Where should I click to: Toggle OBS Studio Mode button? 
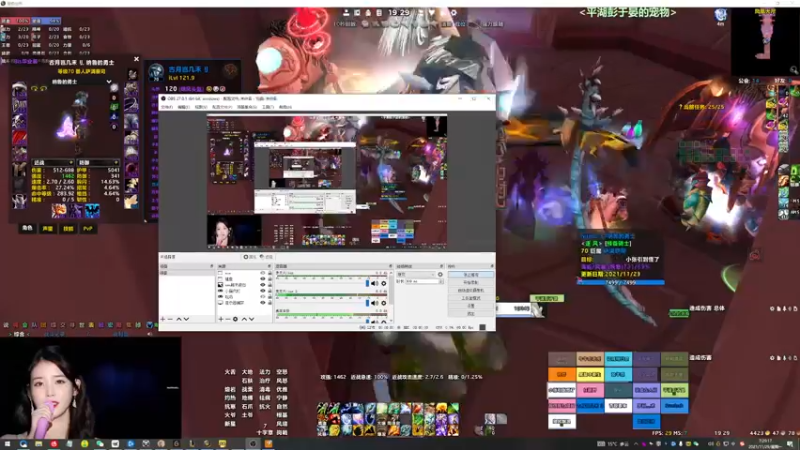pyautogui.click(x=470, y=298)
